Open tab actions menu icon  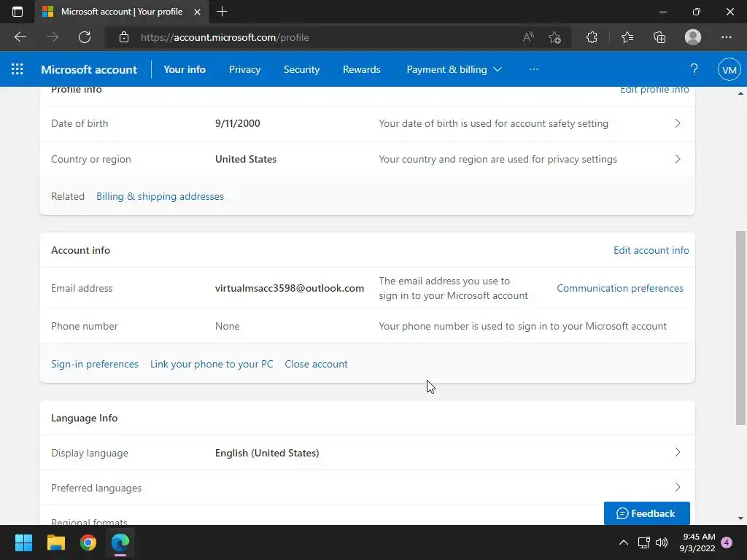pos(18,12)
